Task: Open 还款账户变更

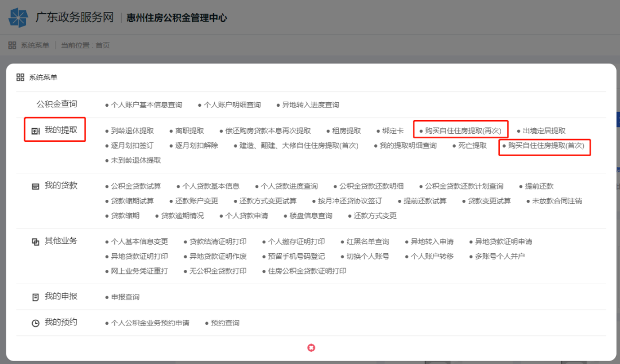Action: tap(196, 201)
